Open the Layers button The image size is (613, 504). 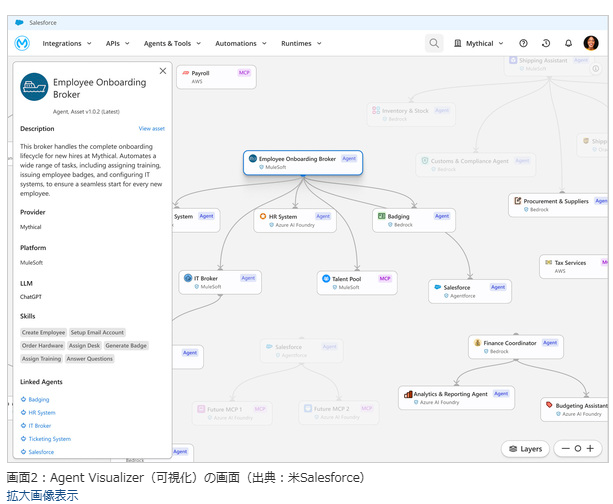pos(525,449)
